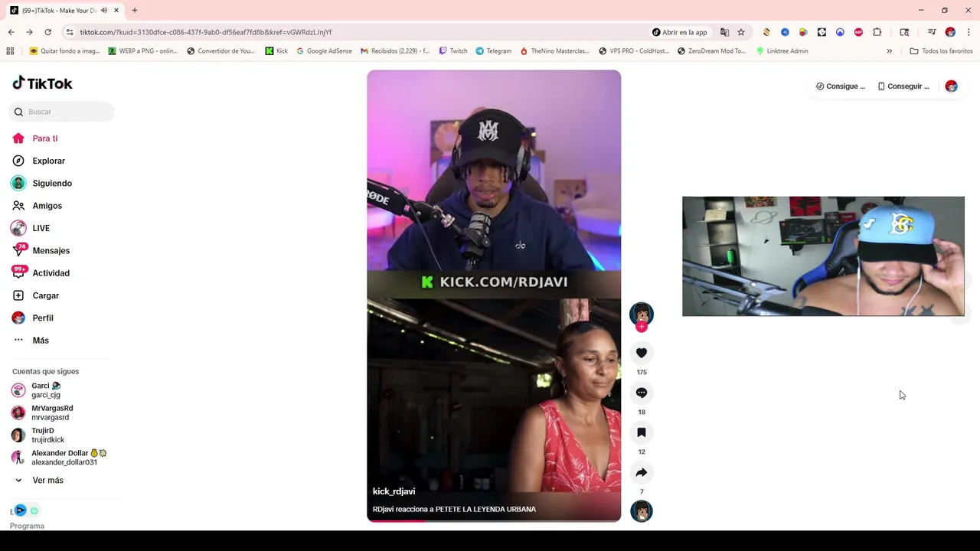
Task: Open the sound disc avatar below share
Action: (642, 510)
